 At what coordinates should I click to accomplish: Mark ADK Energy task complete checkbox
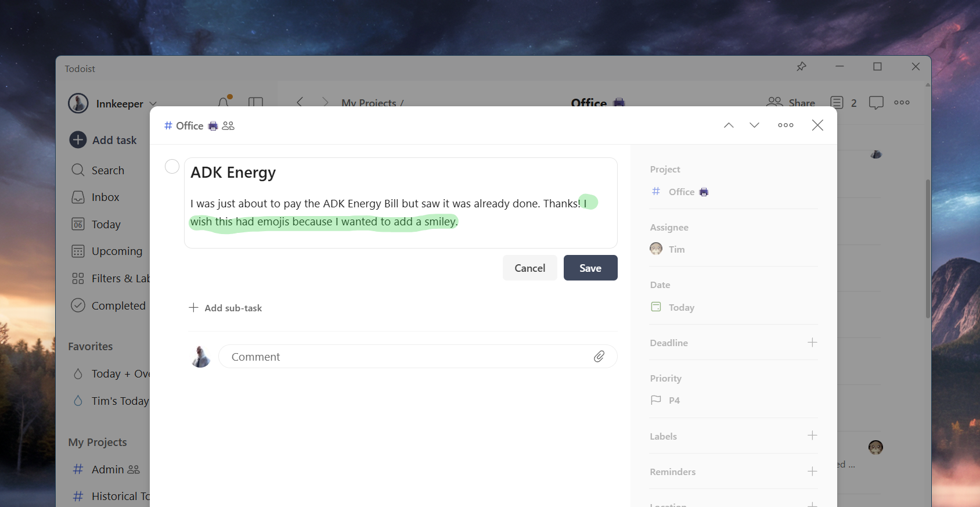(172, 167)
